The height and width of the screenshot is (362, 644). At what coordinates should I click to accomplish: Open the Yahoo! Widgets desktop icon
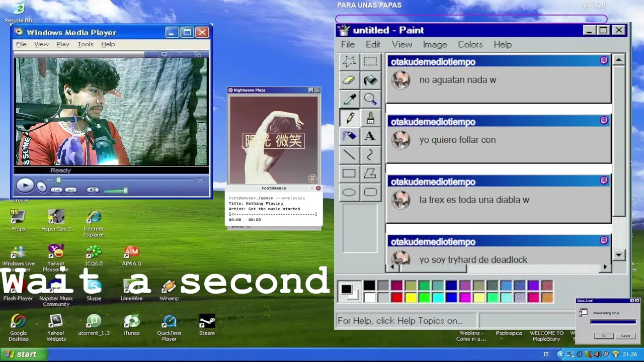coord(56,328)
